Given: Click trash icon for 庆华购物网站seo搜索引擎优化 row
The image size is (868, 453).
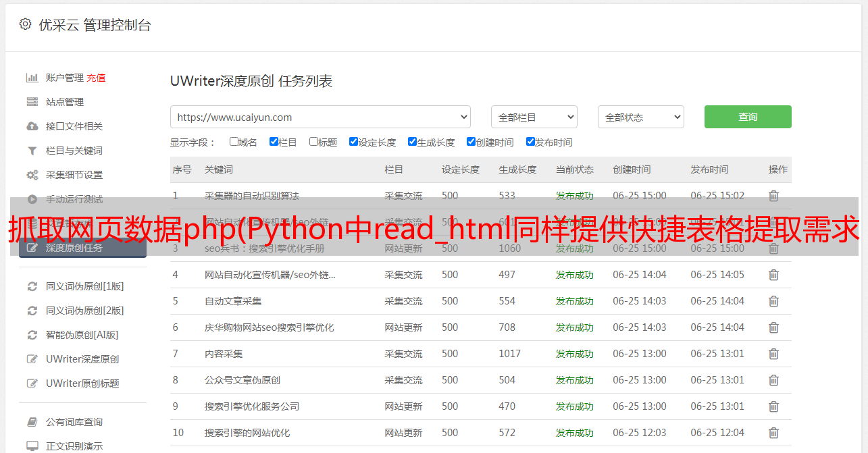Looking at the screenshot, I should coord(773,327).
